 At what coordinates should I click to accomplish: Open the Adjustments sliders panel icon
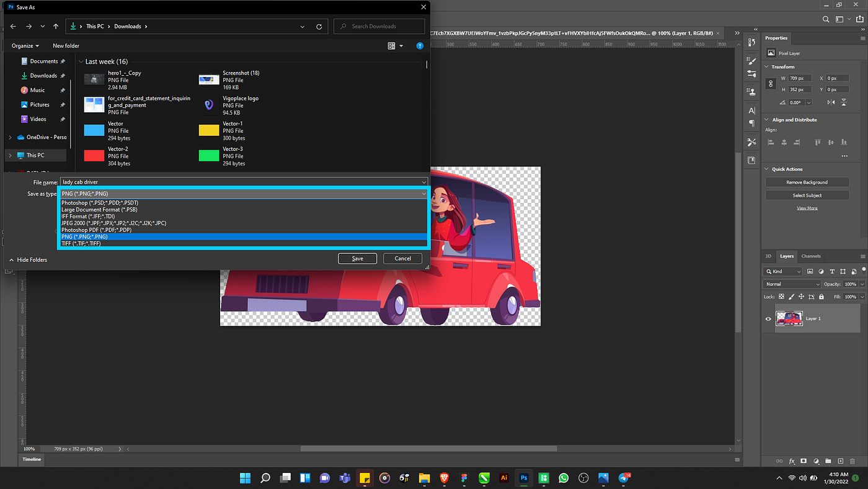pos(751,73)
